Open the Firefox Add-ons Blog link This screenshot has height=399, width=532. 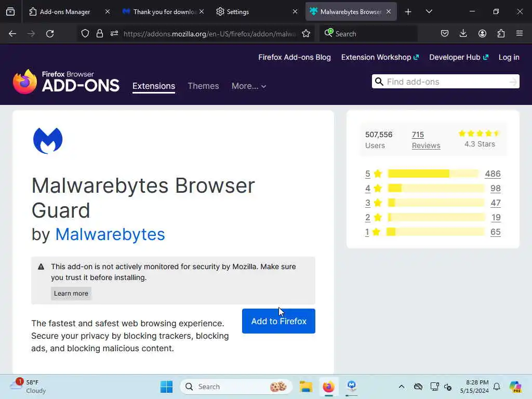pos(295,57)
